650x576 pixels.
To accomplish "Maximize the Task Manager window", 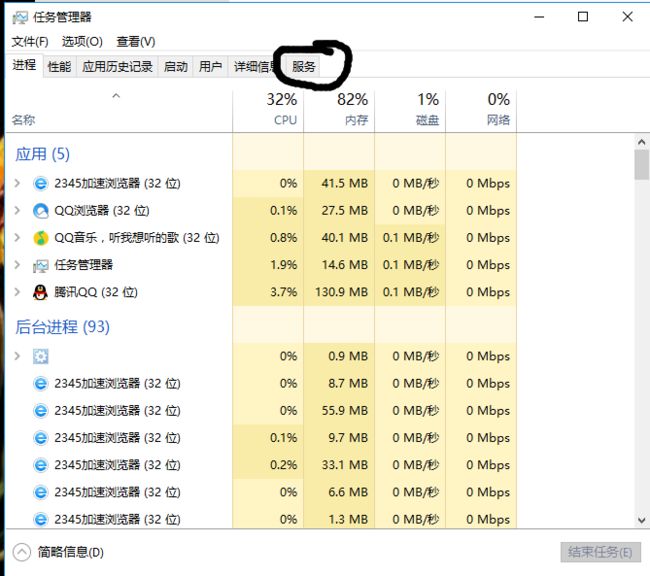I will [583, 17].
